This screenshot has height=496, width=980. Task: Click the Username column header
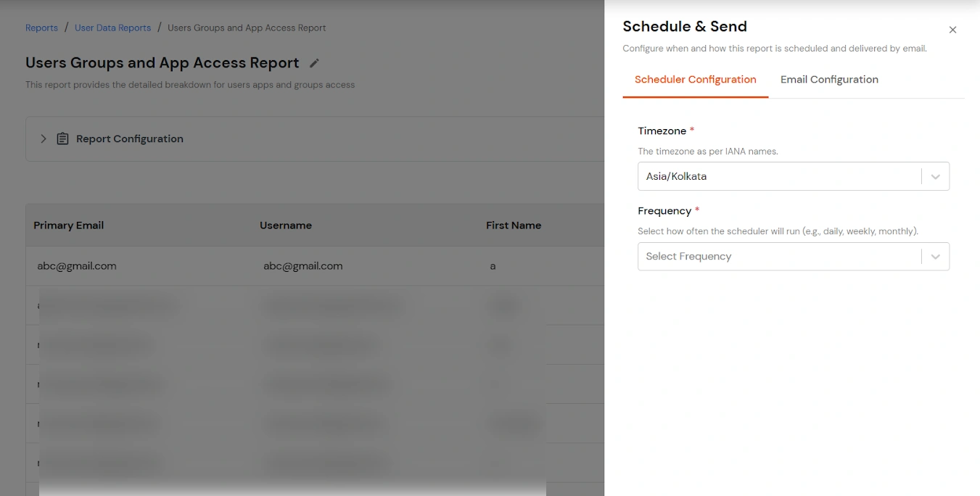(286, 226)
